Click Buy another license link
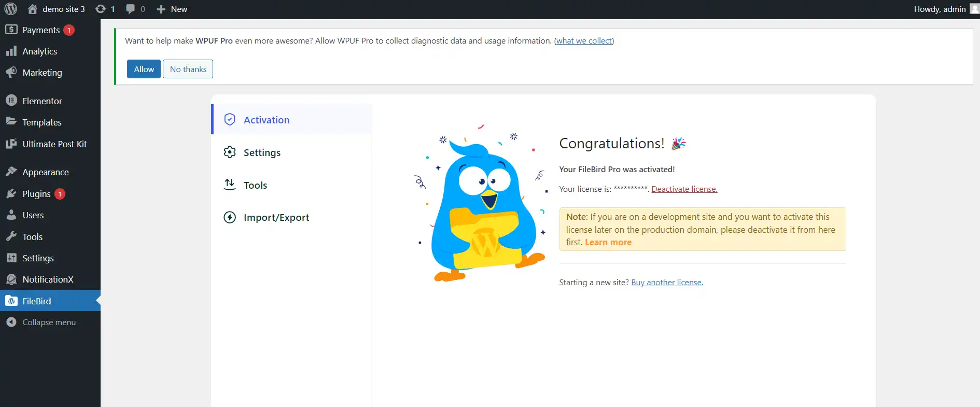This screenshot has height=407, width=980. coord(667,283)
